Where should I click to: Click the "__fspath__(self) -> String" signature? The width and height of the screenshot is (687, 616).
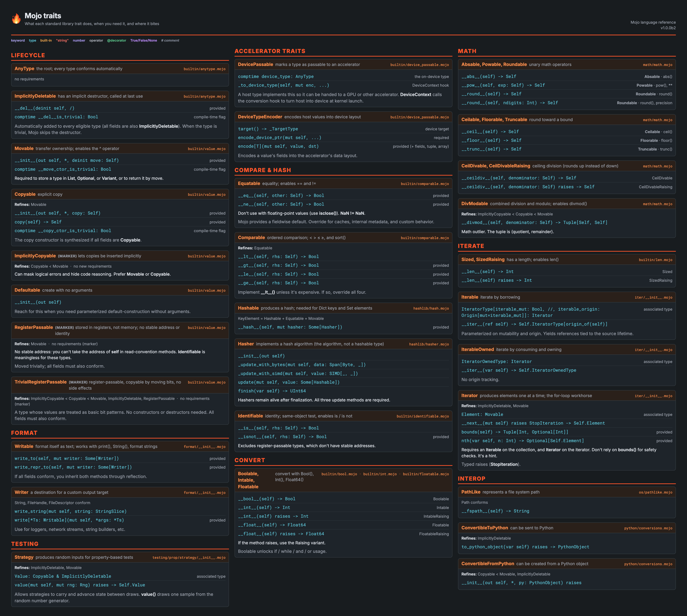(x=495, y=511)
